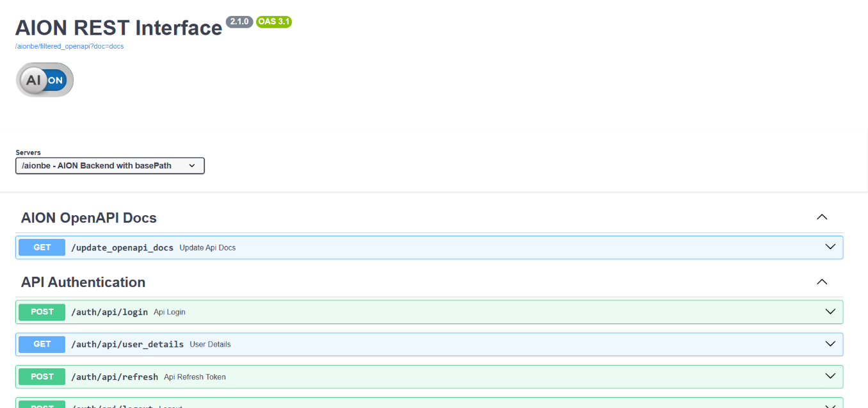Select the AION OpenAPI Docs section heading

(x=89, y=218)
